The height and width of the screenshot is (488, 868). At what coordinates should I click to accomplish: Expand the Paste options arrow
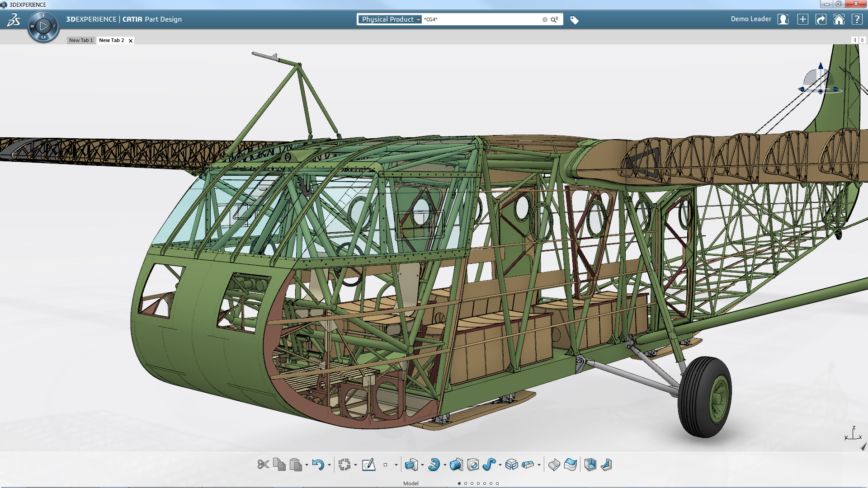point(307,465)
